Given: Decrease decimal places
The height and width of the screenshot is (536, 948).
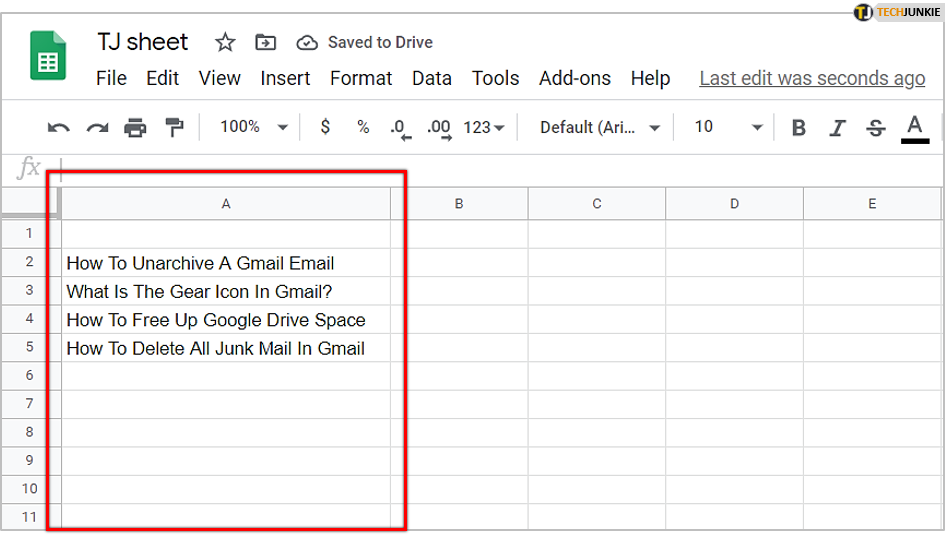Looking at the screenshot, I should 400,129.
